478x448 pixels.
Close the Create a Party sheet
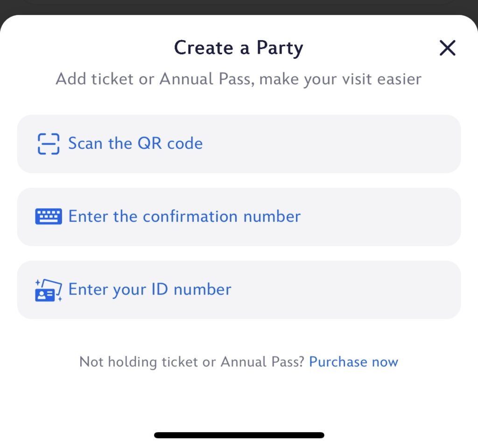[447, 48]
